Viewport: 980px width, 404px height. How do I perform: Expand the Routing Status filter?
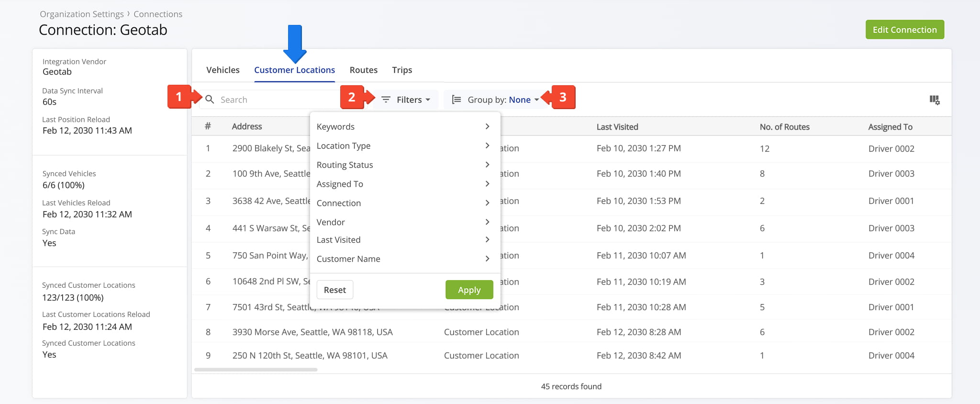tap(404, 165)
